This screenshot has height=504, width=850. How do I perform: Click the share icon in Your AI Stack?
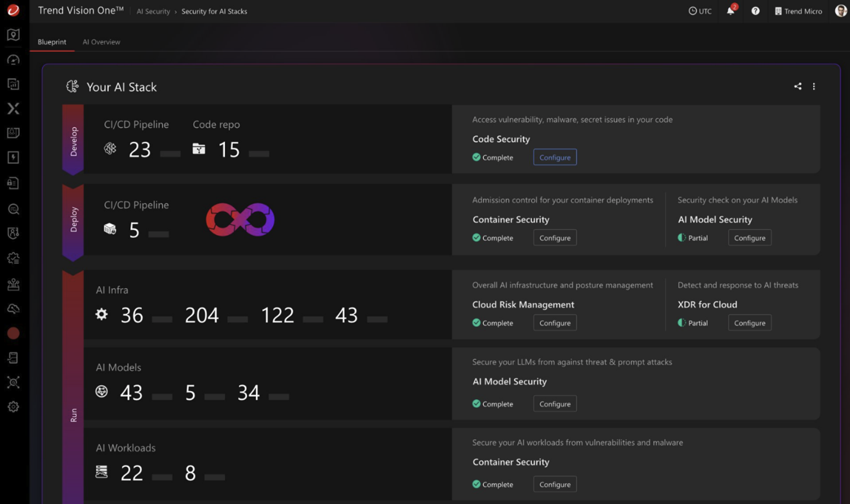tap(798, 86)
